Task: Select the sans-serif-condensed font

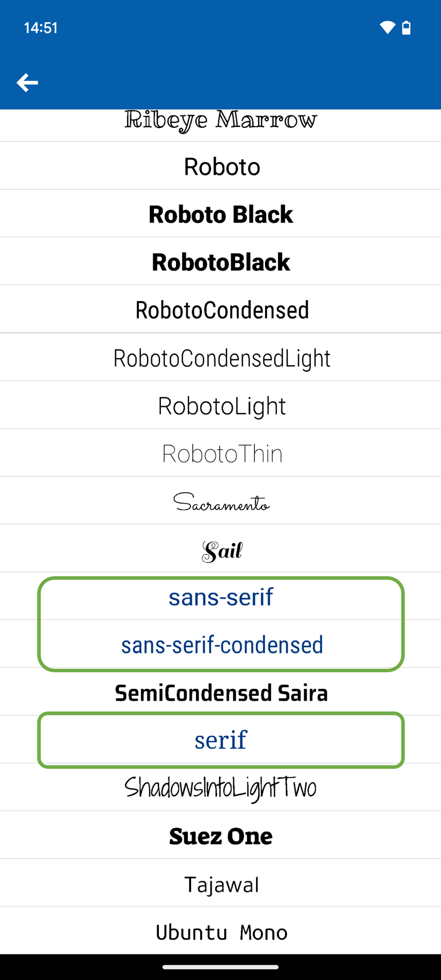Action: tap(222, 645)
